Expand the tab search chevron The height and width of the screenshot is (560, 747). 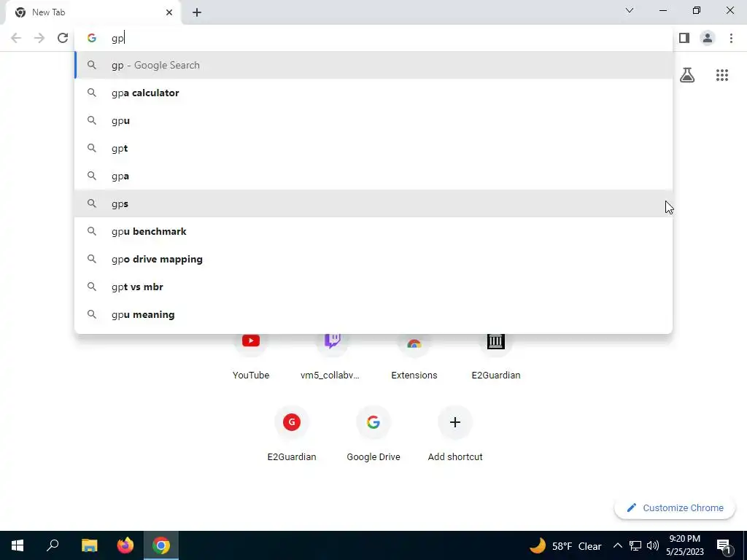[x=630, y=10]
